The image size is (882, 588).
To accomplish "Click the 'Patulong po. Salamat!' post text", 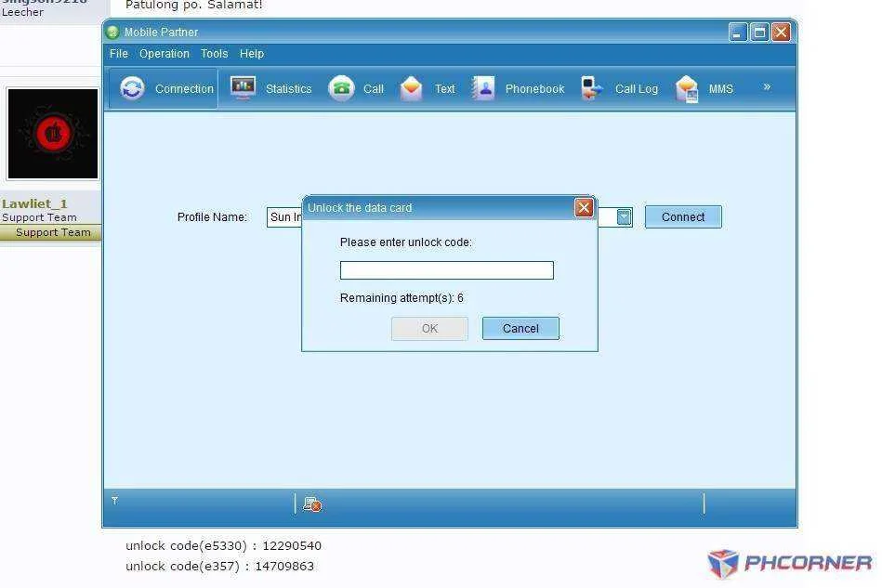I will coord(193,5).
